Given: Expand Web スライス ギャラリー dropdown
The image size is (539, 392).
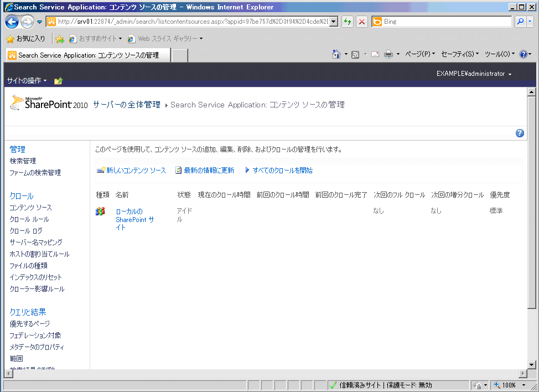Looking at the screenshot, I should (x=201, y=39).
